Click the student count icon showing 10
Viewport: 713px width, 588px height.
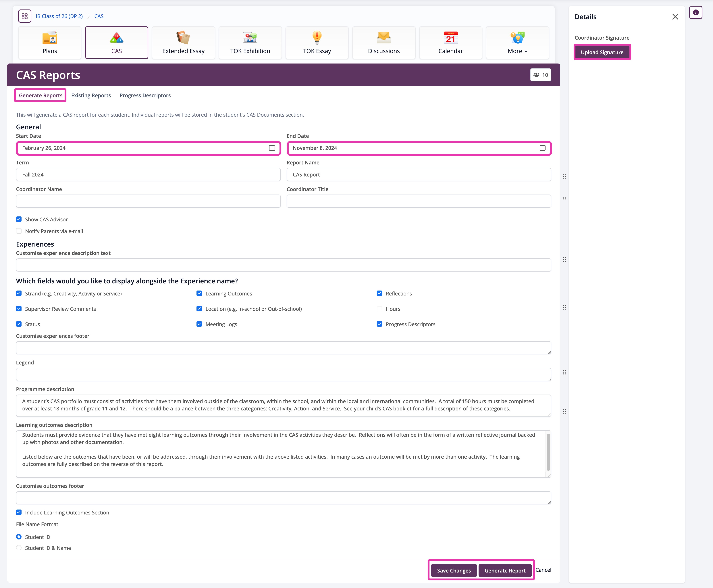click(x=541, y=75)
